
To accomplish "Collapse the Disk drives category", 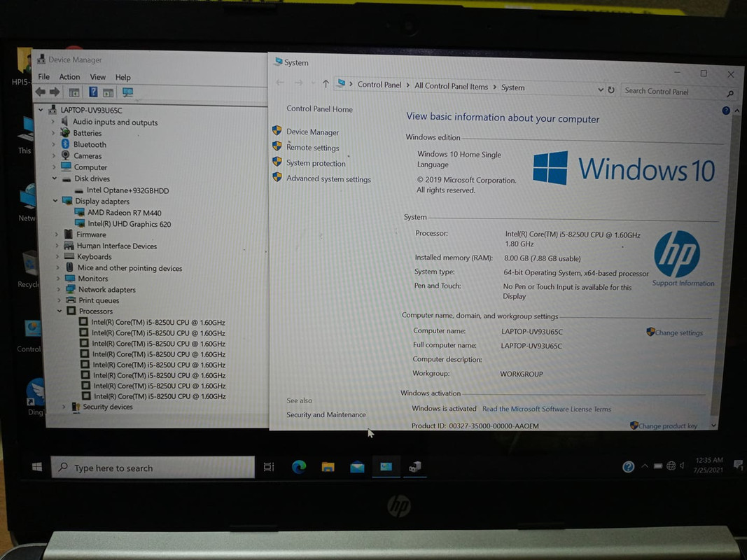I will click(x=55, y=178).
